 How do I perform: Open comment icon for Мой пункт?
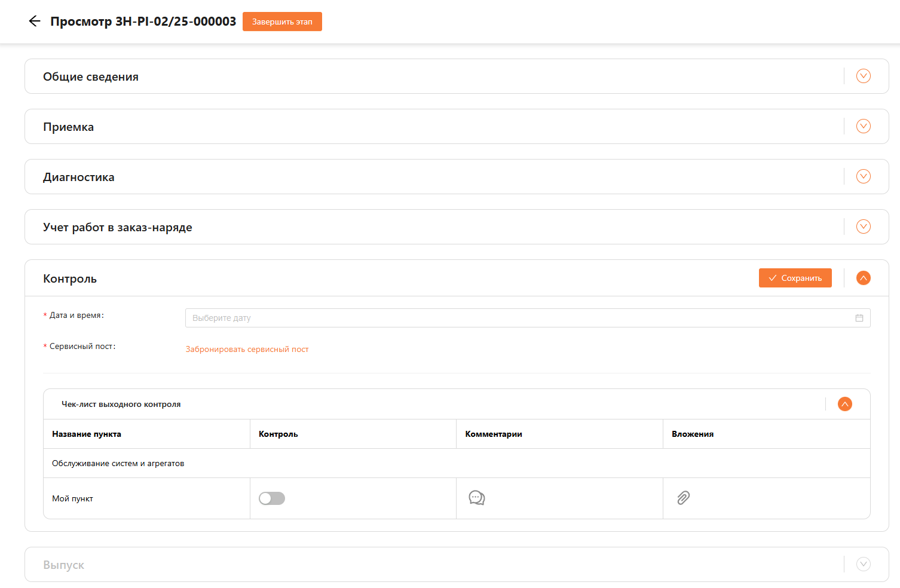476,498
